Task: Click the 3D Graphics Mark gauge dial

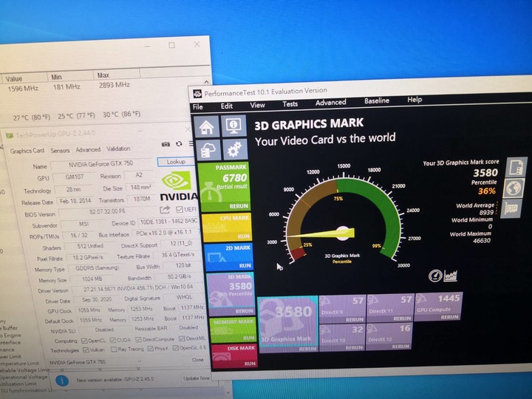Action: pos(343,217)
